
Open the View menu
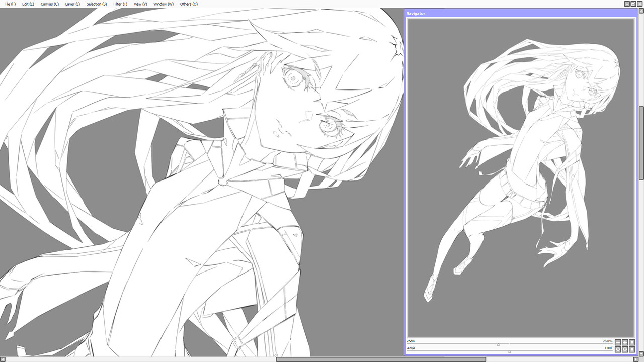click(140, 4)
